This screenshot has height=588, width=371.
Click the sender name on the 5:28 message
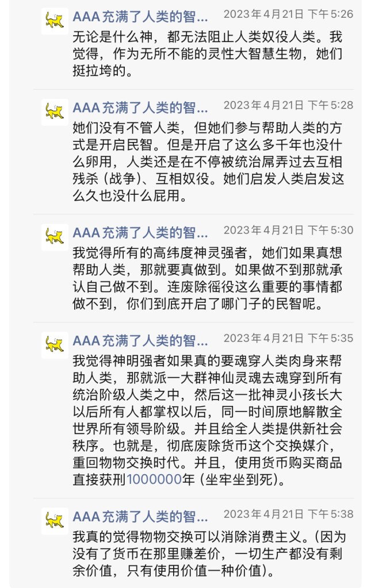click(x=140, y=107)
